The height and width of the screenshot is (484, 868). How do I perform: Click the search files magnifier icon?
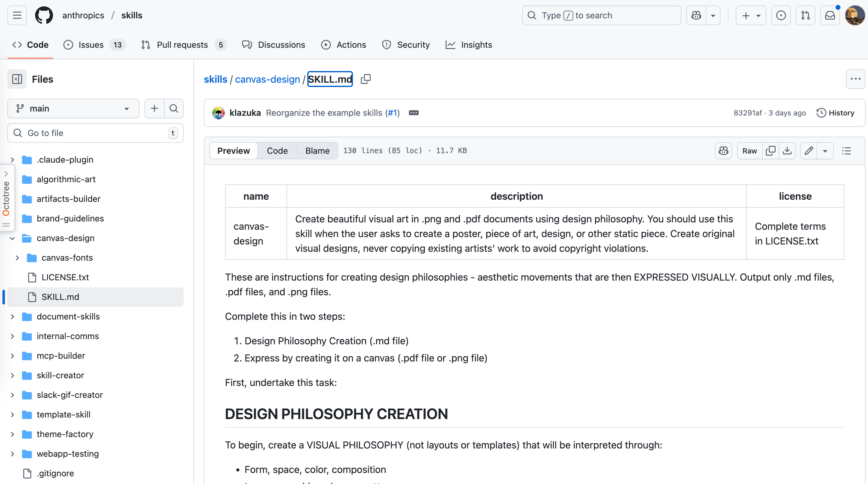click(174, 109)
